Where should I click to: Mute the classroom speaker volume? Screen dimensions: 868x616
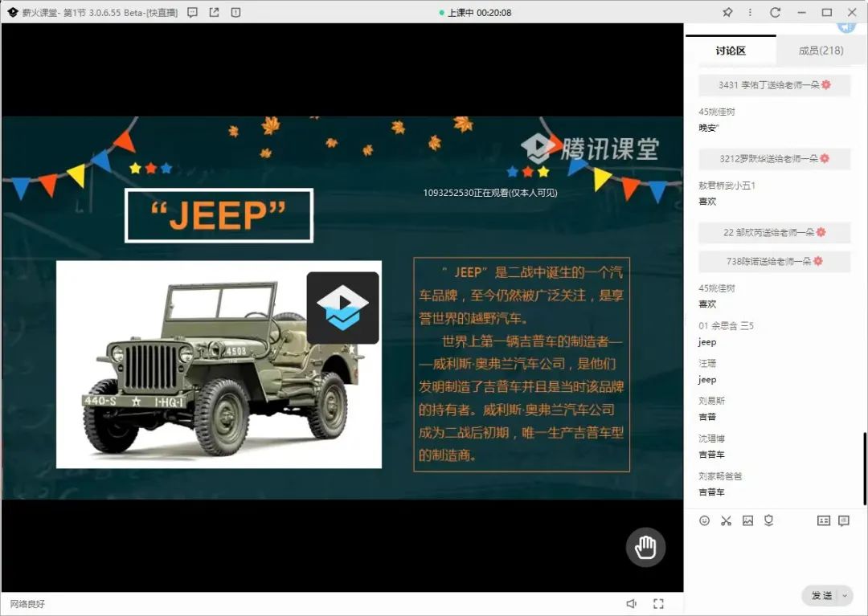click(x=632, y=603)
